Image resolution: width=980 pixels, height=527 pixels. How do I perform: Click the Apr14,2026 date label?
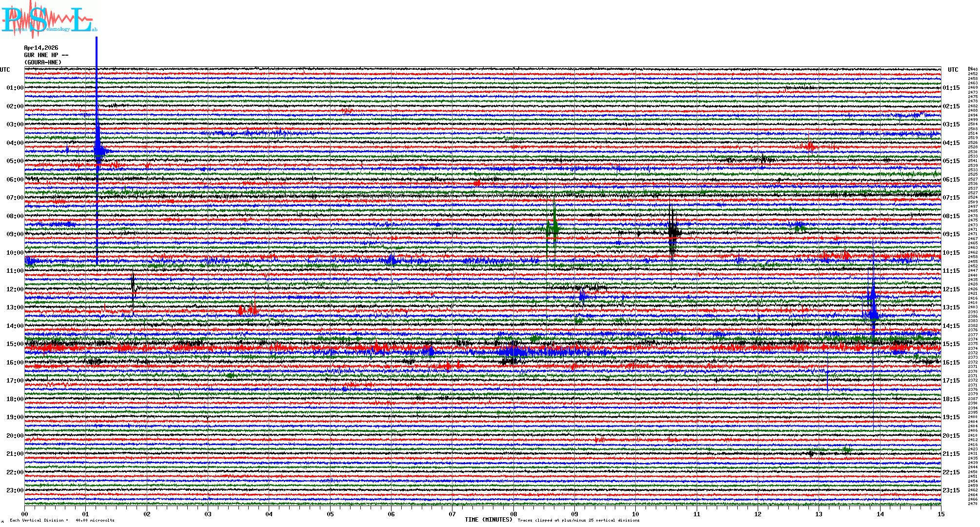click(x=41, y=48)
